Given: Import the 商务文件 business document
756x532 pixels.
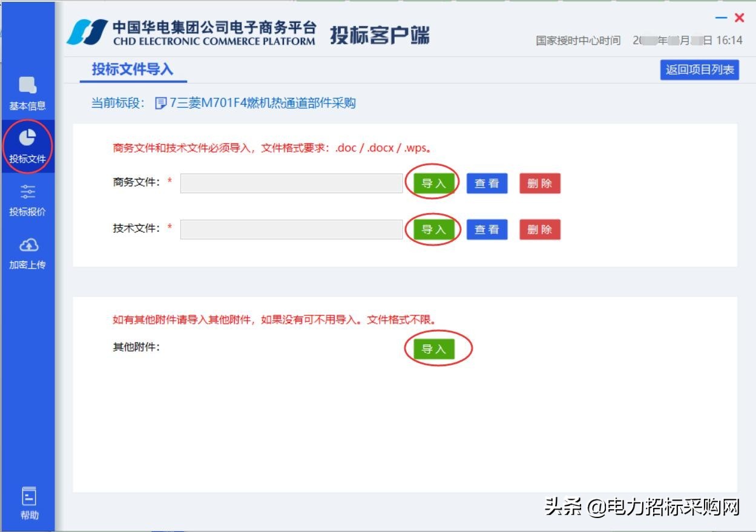Looking at the screenshot, I should click(434, 183).
